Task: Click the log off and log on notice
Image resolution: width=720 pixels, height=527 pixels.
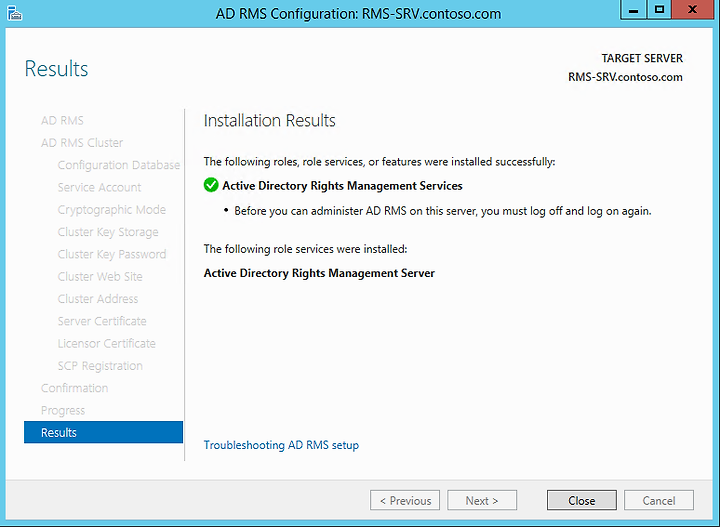Action: (x=443, y=211)
